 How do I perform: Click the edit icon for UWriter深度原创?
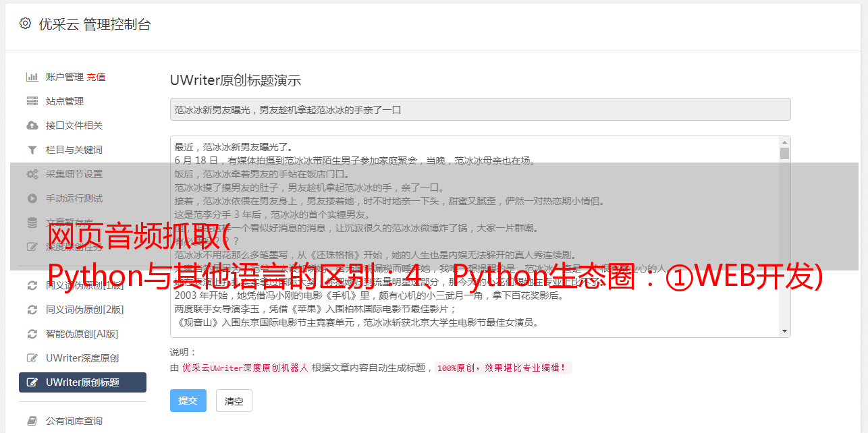32,358
